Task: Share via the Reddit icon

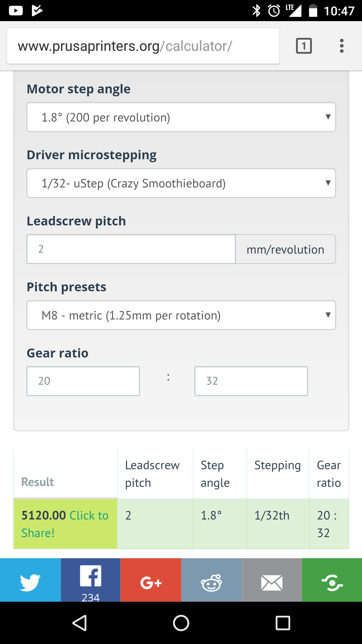Action: 211,580
